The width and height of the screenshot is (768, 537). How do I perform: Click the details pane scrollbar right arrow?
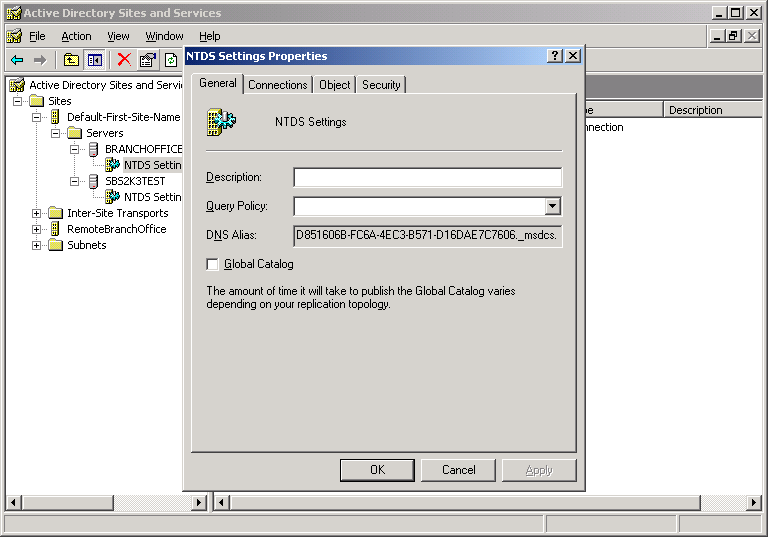tap(754, 502)
